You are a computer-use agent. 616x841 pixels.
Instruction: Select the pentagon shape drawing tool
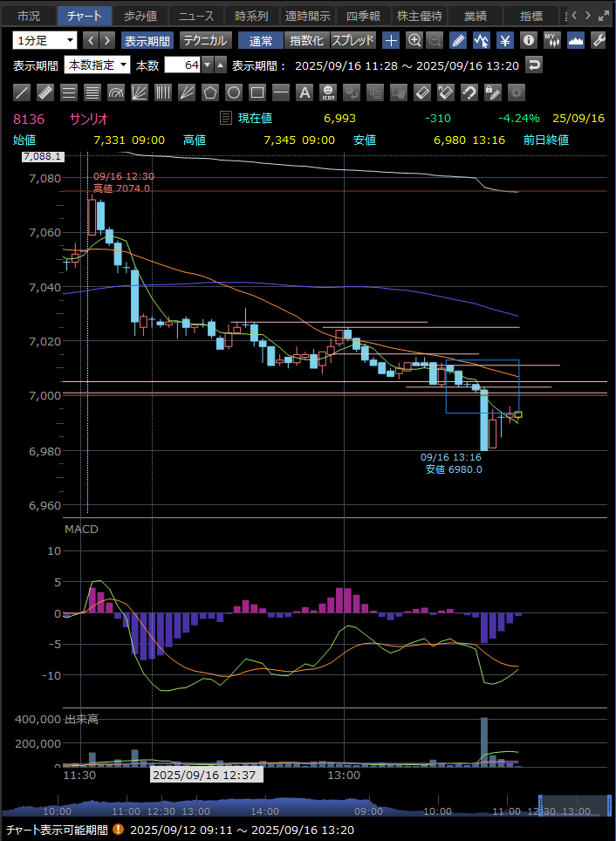click(x=209, y=92)
